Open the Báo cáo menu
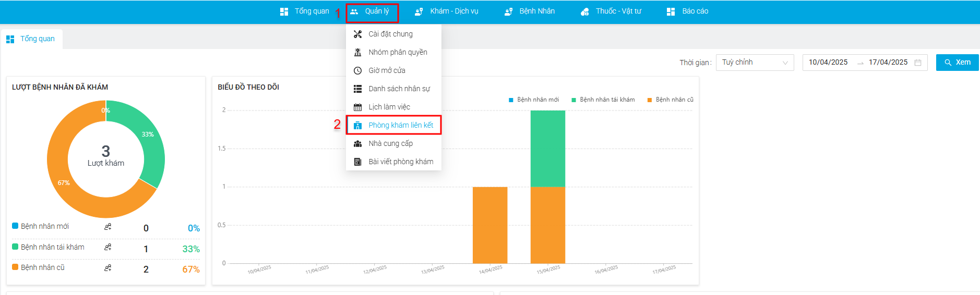The image size is (980, 295). coord(687,11)
